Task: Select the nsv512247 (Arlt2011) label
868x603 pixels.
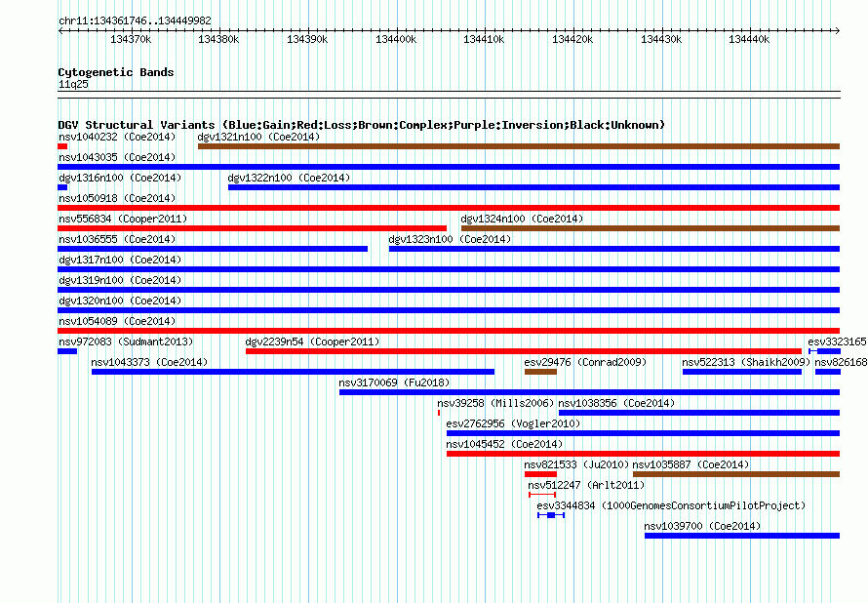Action: (x=586, y=485)
